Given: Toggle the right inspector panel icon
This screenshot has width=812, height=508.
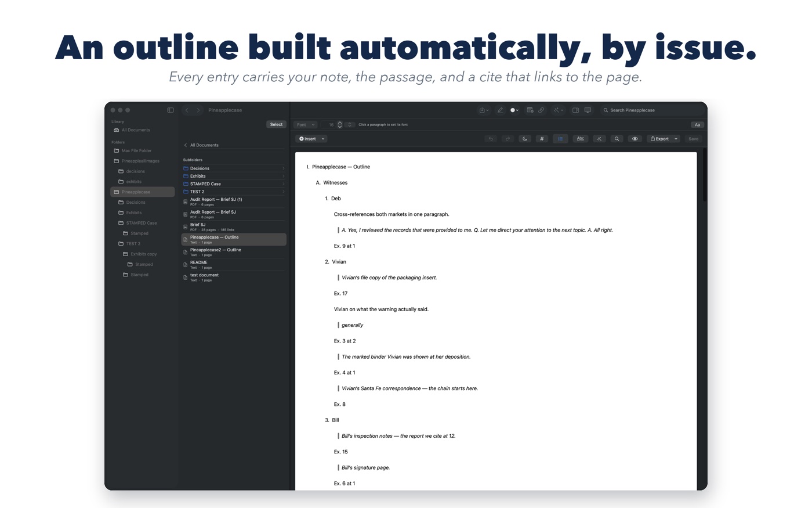Looking at the screenshot, I should 575,110.
